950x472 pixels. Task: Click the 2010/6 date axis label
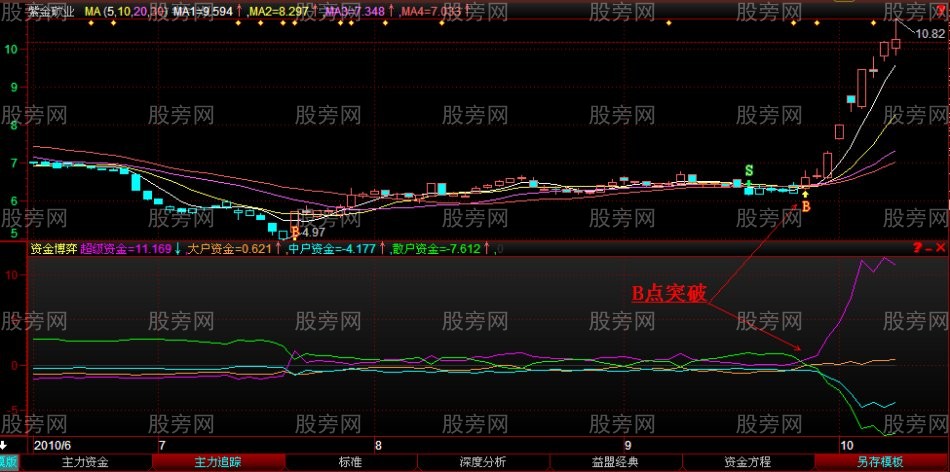tap(51, 445)
